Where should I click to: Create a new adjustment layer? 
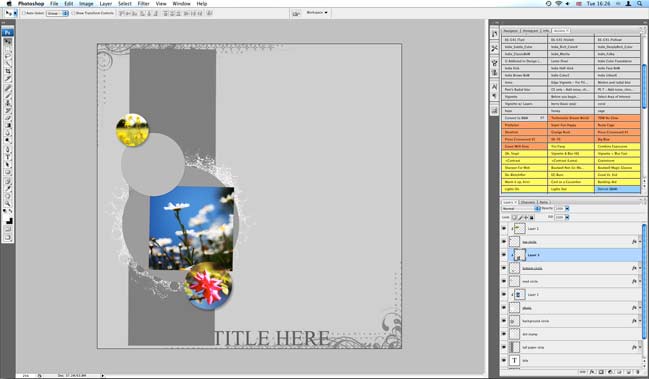click(x=611, y=372)
